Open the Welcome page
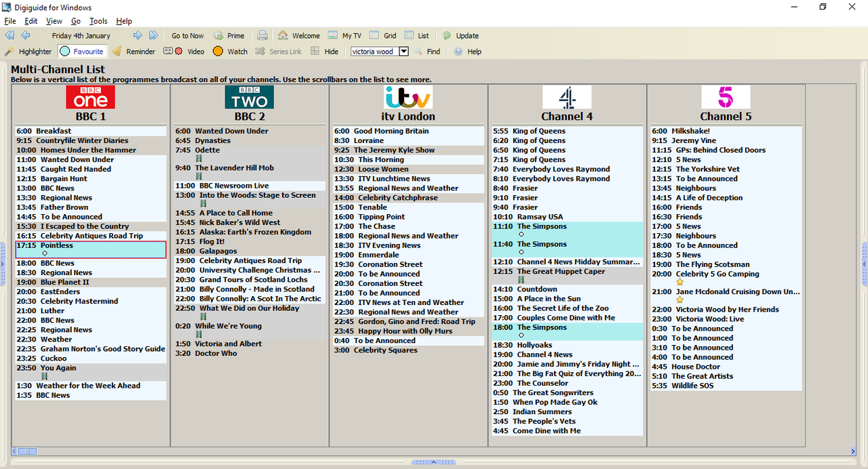This screenshot has width=868, height=469. pyautogui.click(x=298, y=36)
